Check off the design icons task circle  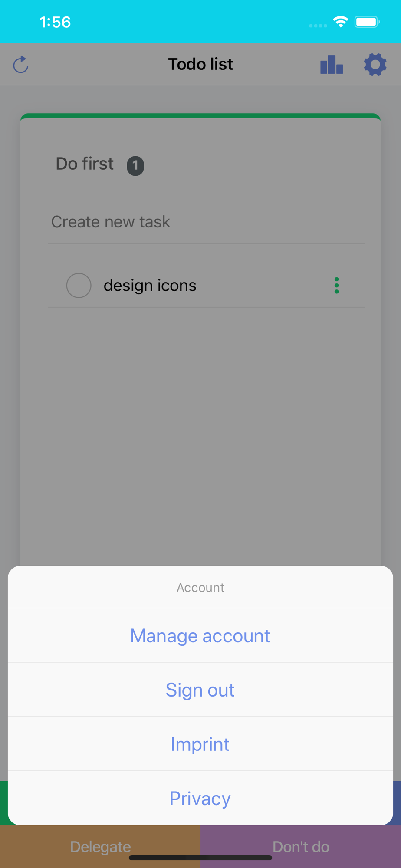[79, 286]
